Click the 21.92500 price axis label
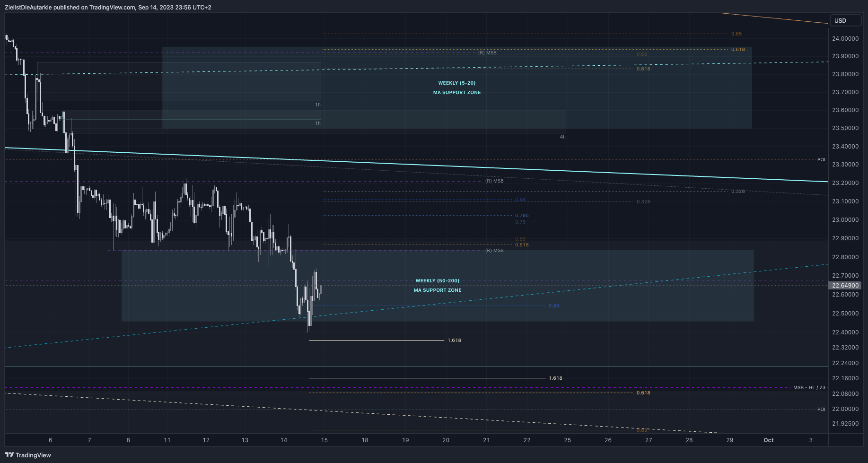The width and height of the screenshot is (868, 463). pyautogui.click(x=845, y=424)
